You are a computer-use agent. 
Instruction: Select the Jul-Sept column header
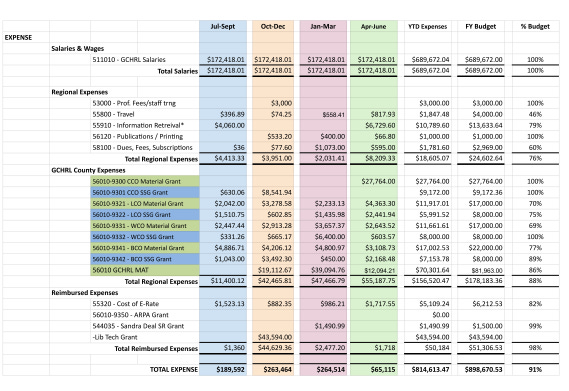(223, 27)
